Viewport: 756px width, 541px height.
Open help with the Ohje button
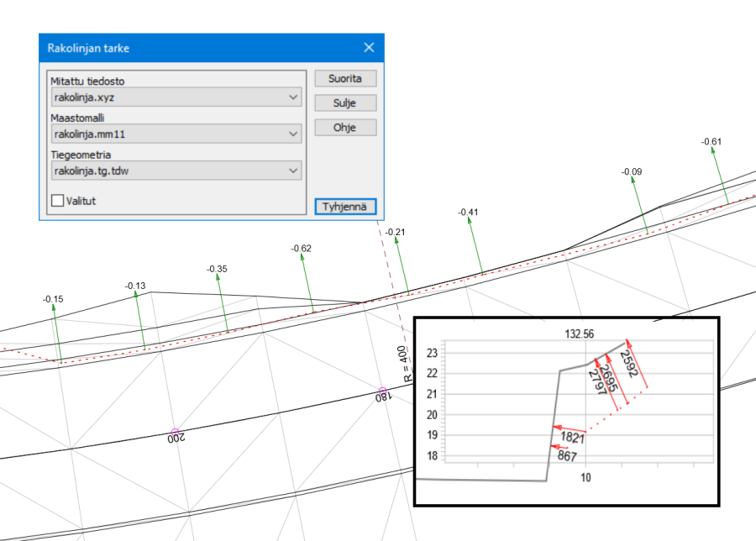coord(345,128)
